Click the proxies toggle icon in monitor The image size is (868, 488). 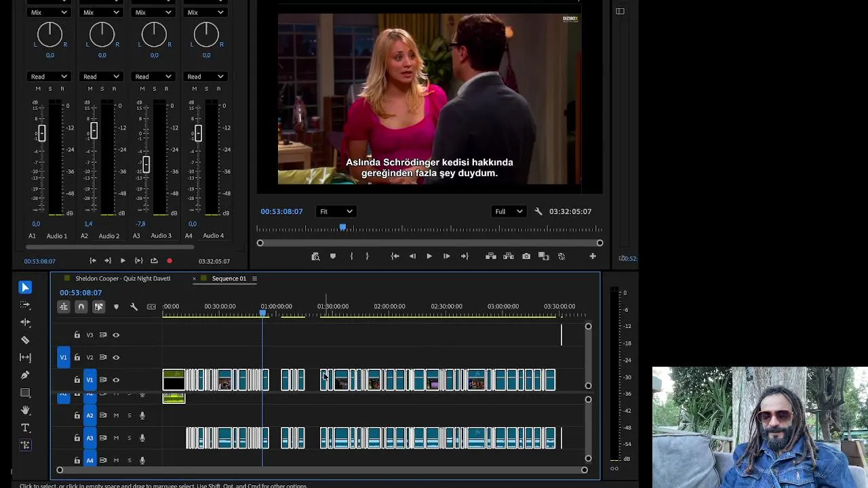(561, 256)
